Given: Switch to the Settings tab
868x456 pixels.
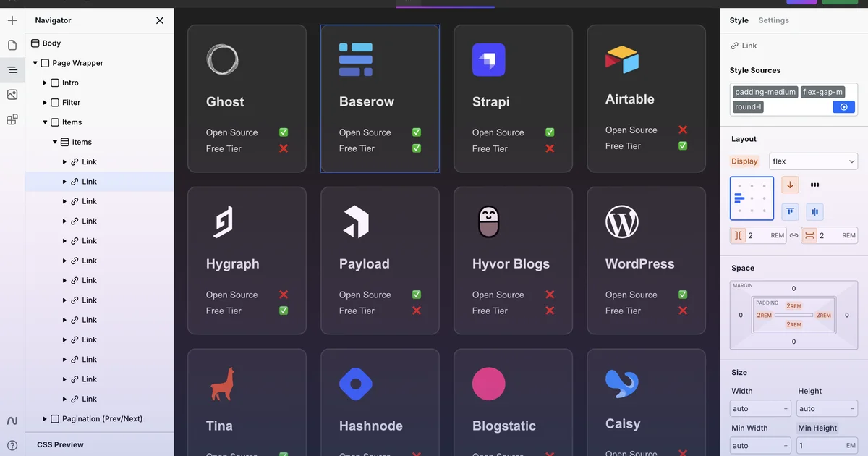Looking at the screenshot, I should pos(773,20).
